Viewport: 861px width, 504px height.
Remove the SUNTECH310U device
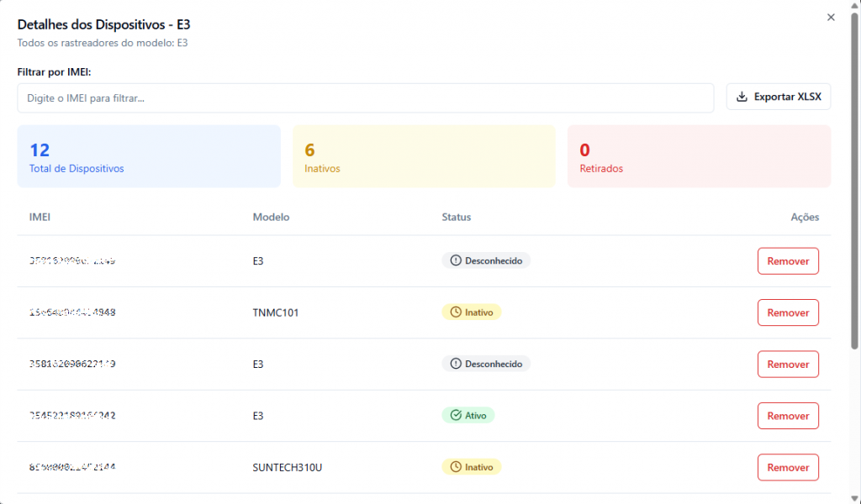click(788, 467)
